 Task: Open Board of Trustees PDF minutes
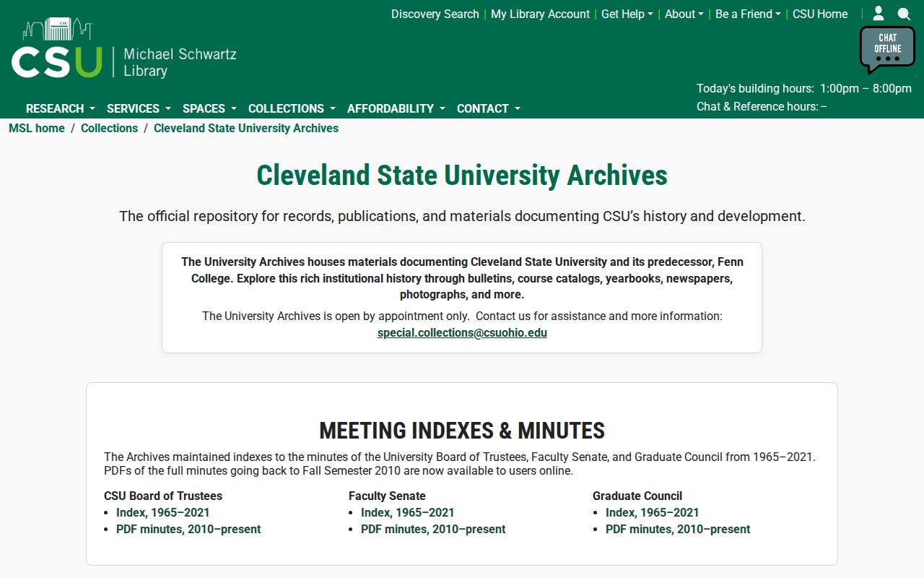coord(188,529)
